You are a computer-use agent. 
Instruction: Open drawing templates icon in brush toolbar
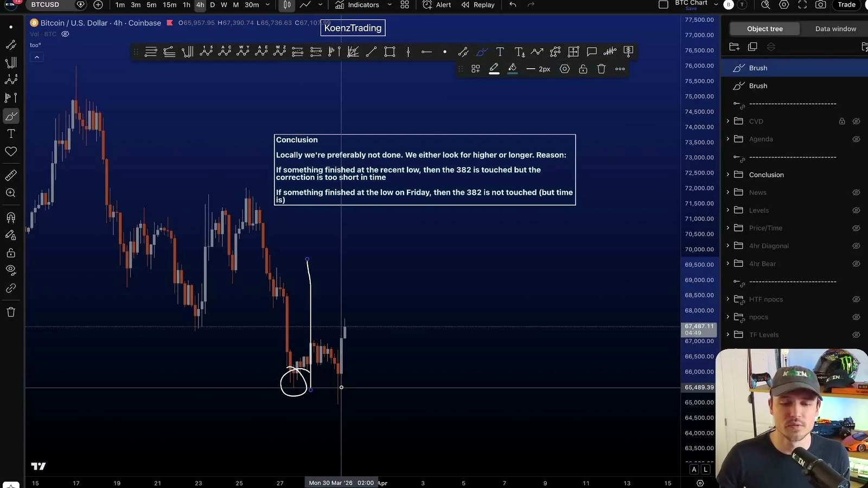pyautogui.click(x=475, y=69)
